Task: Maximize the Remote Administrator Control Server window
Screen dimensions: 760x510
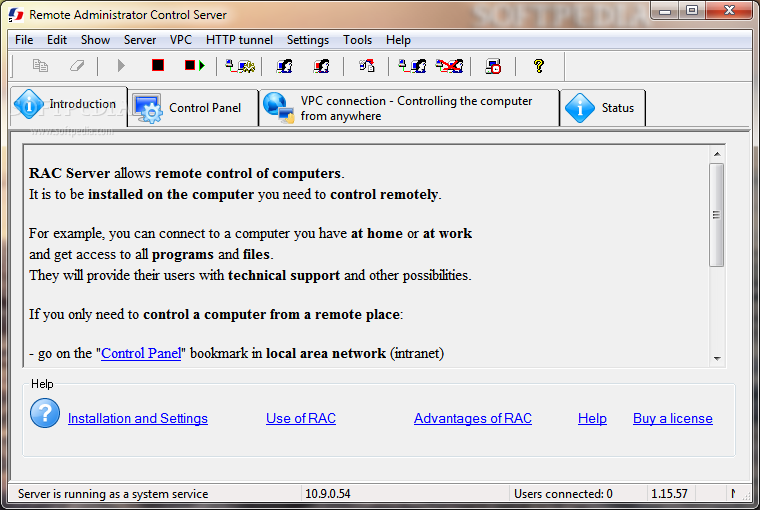Action: (x=692, y=11)
